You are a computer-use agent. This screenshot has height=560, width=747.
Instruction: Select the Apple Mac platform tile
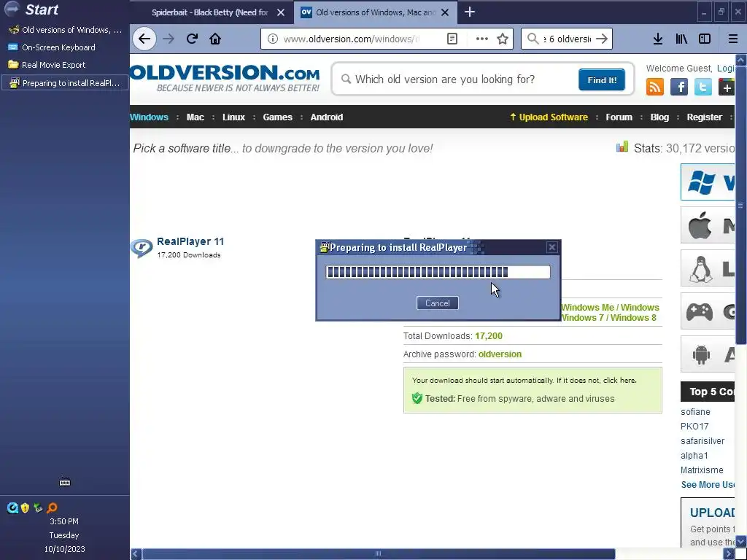[x=708, y=225]
